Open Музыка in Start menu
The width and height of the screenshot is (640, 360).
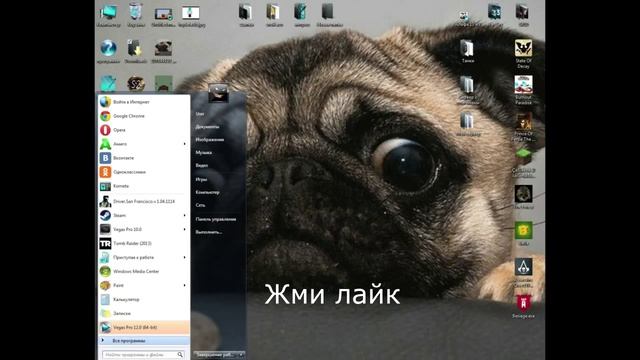point(203,153)
